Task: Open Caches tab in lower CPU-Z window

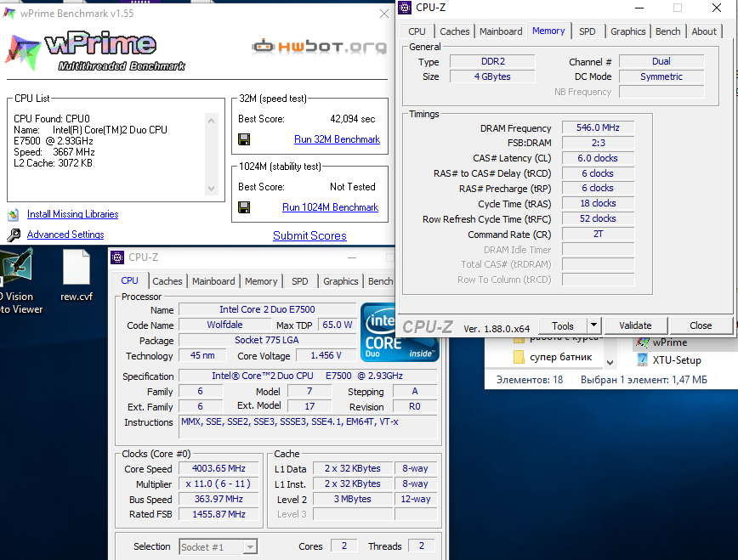Action: coord(167,281)
